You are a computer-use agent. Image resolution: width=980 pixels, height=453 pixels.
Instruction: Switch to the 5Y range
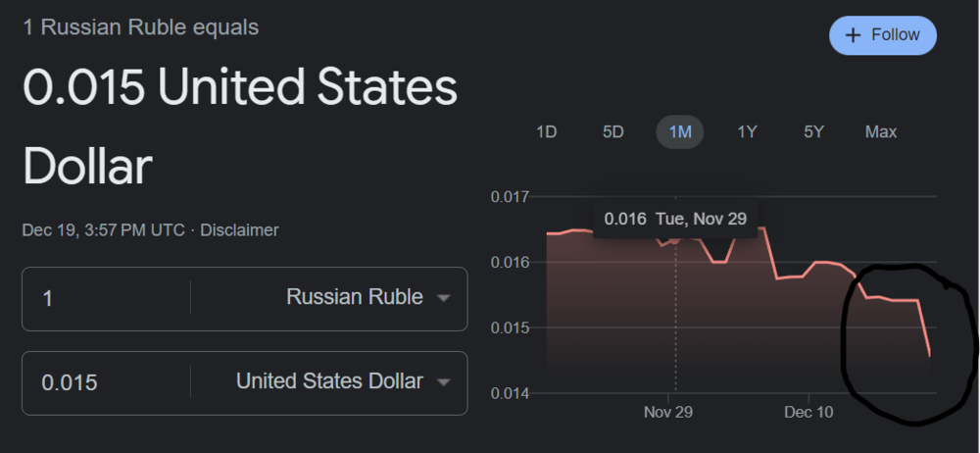coord(813,131)
